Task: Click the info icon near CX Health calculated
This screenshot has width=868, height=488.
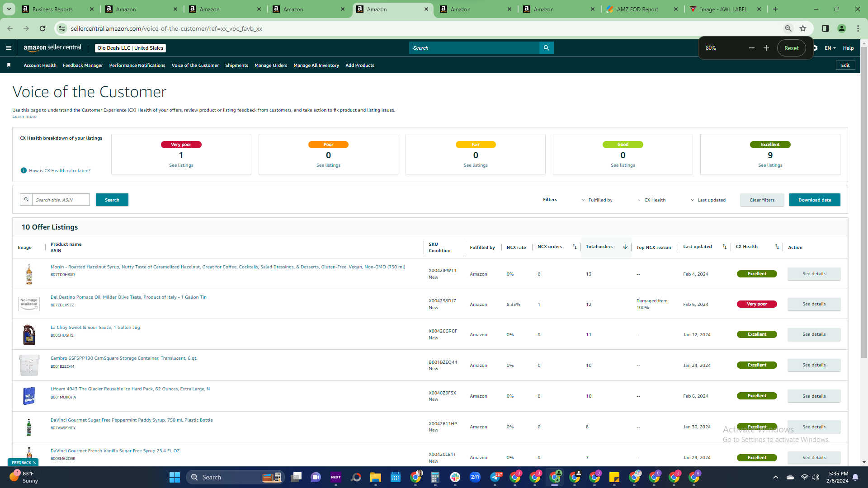Action: [24, 171]
